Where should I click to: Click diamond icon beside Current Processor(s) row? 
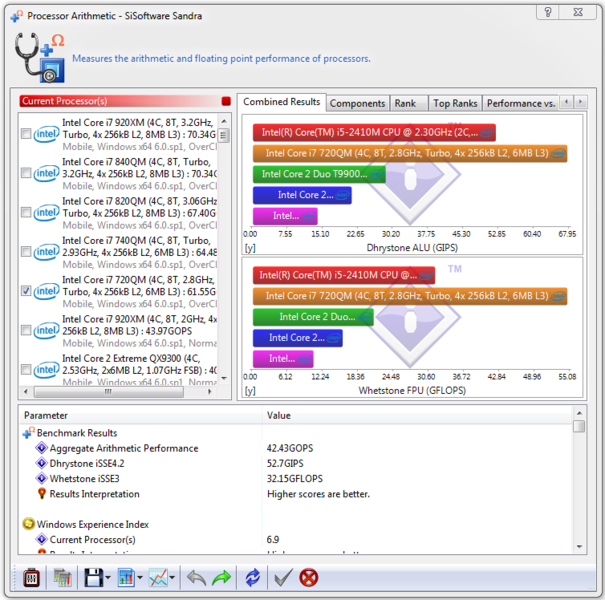(x=41, y=539)
